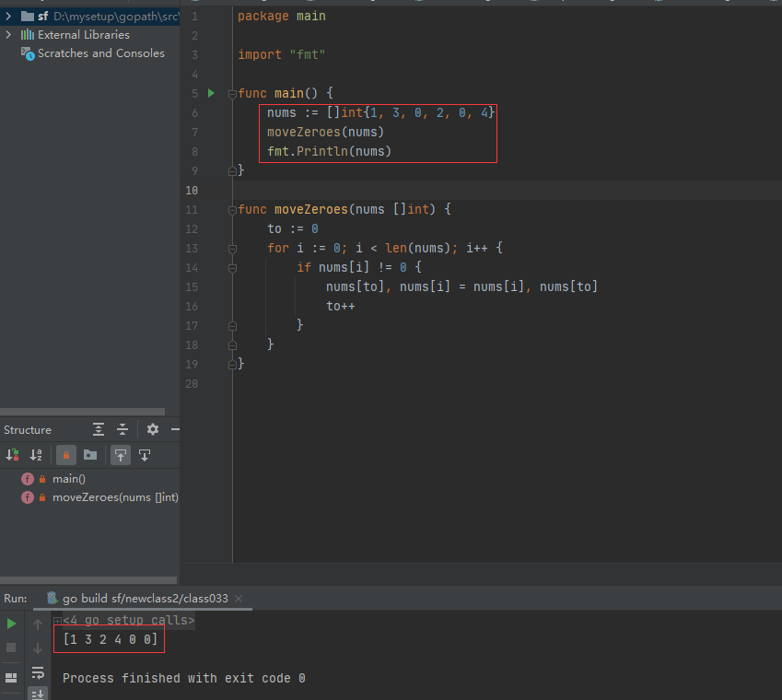Expand all in Structure panel
This screenshot has width=782, height=700.
[99, 429]
